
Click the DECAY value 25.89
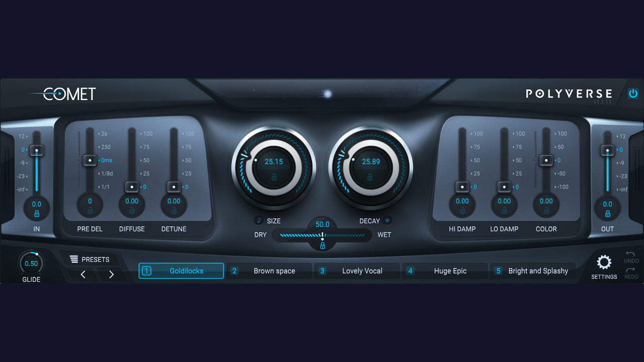tap(371, 162)
